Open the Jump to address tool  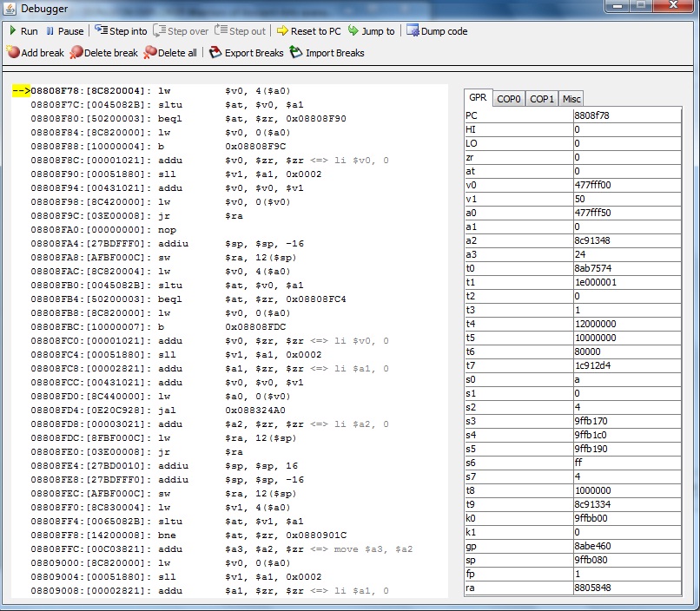(x=371, y=31)
